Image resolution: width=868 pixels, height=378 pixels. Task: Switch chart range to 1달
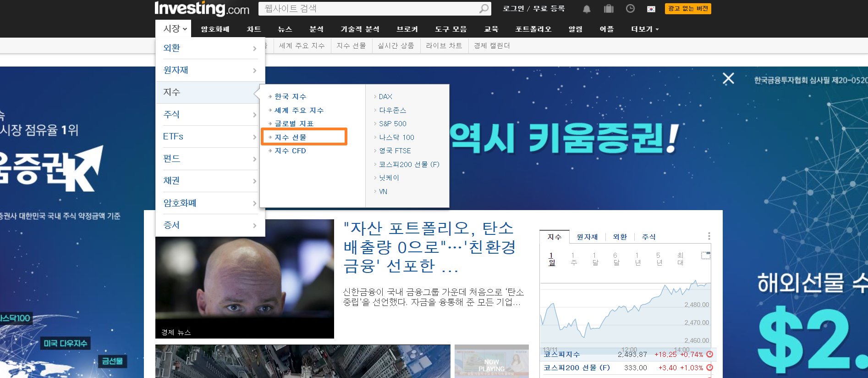coord(595,259)
